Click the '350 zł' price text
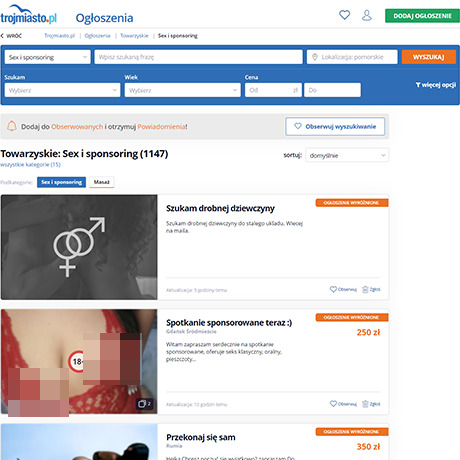The image size is (460, 460). click(x=368, y=447)
